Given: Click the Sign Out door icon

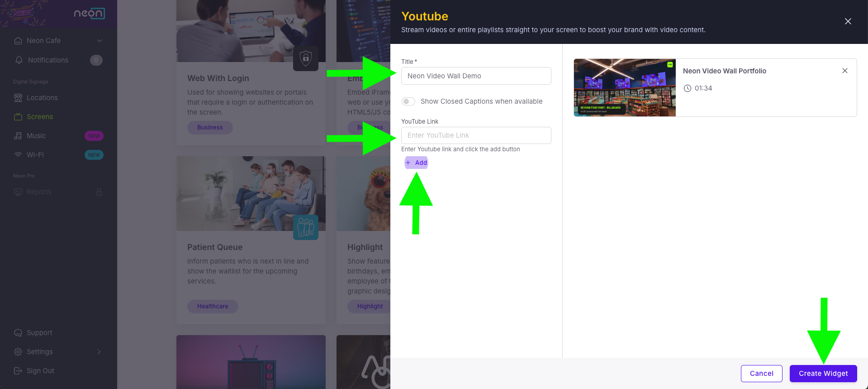Looking at the screenshot, I should 18,371.
